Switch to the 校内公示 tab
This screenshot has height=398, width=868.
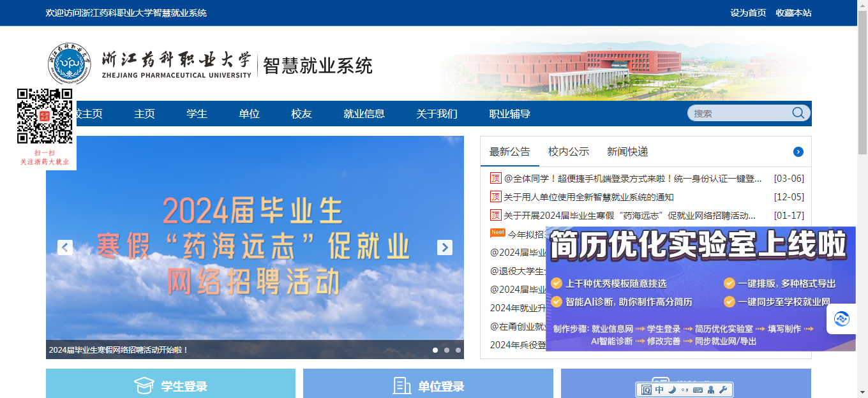[569, 152]
